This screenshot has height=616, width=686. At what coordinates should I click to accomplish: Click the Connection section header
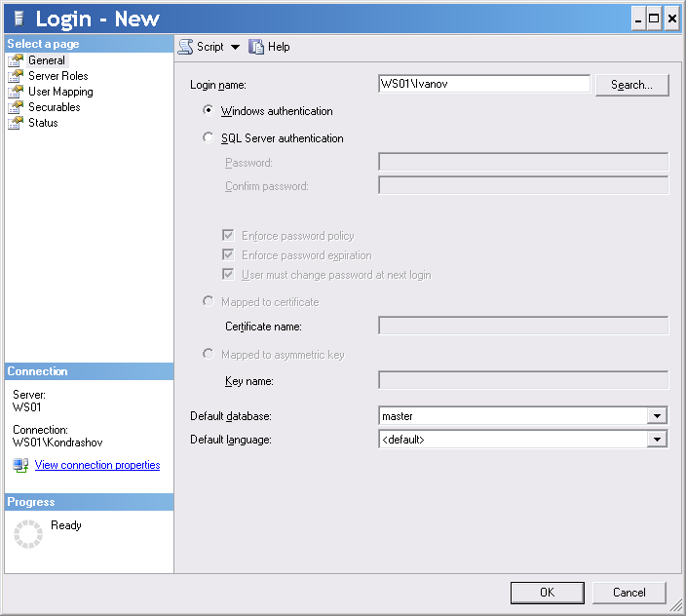click(90, 371)
